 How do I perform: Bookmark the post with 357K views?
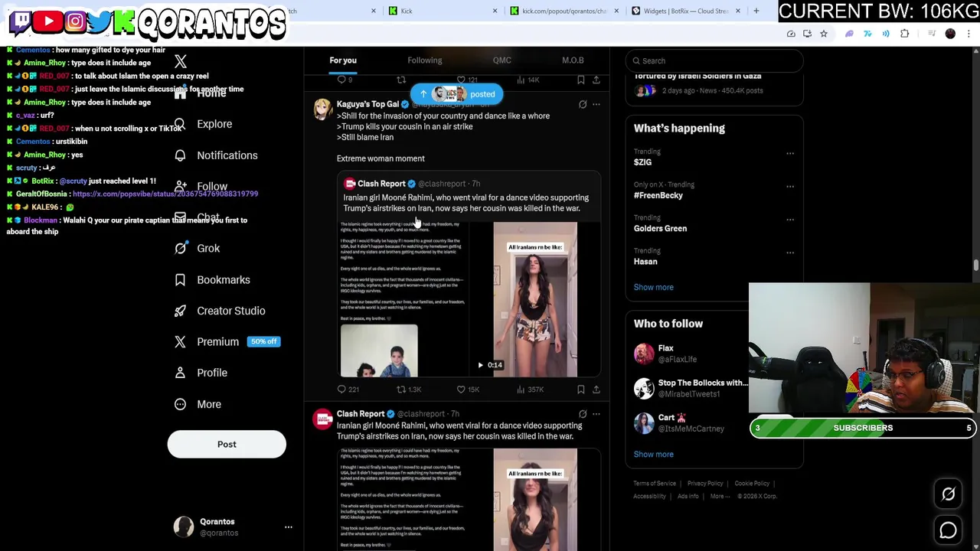coord(581,390)
